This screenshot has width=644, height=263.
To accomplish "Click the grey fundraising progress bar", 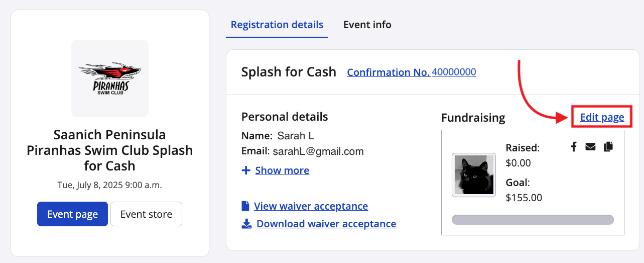I will pos(533,220).
